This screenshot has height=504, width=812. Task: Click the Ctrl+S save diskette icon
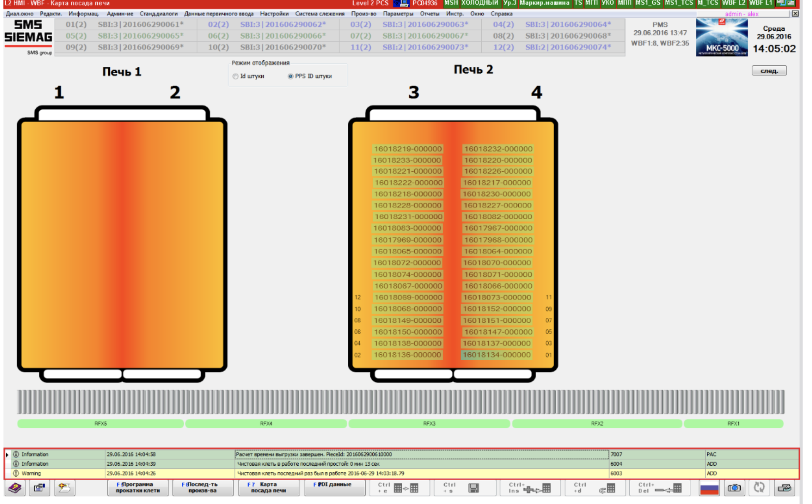coord(473,488)
